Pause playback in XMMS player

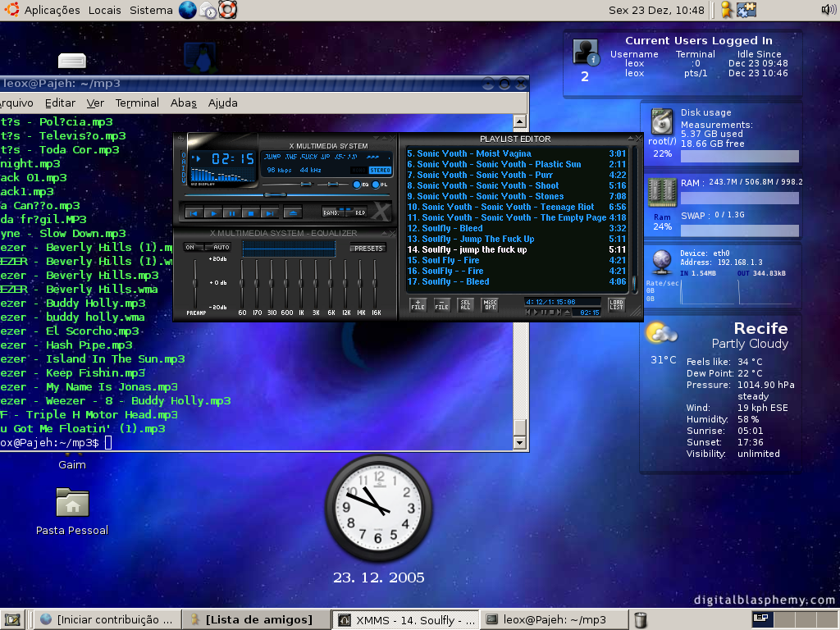231,213
